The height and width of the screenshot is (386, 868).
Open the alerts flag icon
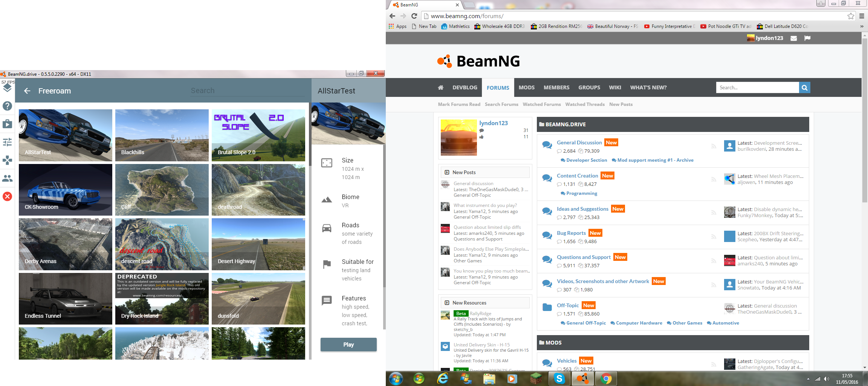[807, 38]
